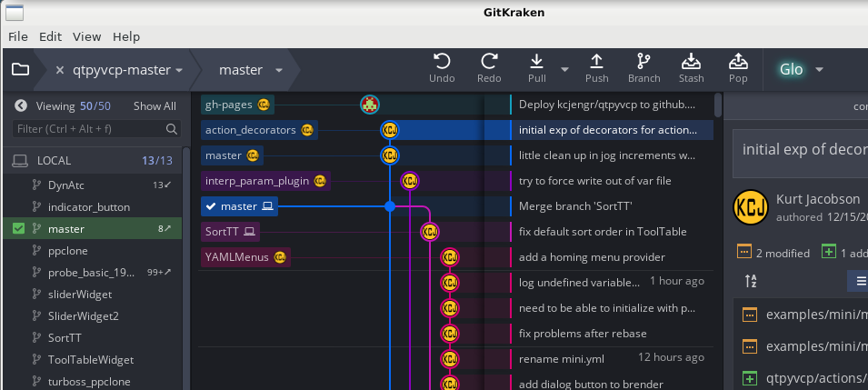Click the 2 modified file status icon

[744, 253]
